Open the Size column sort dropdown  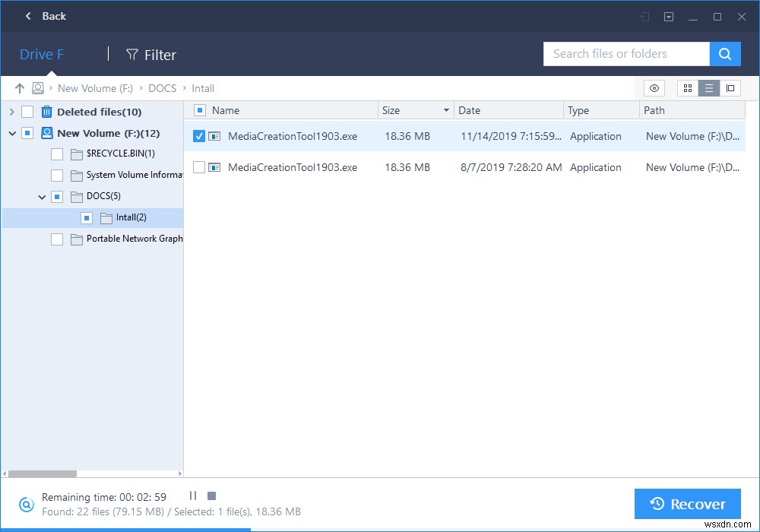446,110
